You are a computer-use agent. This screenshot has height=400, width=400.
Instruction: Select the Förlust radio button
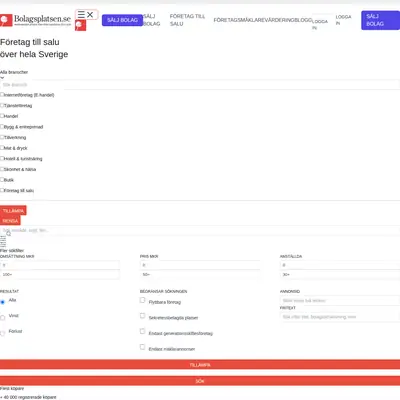pyautogui.click(x=3, y=333)
